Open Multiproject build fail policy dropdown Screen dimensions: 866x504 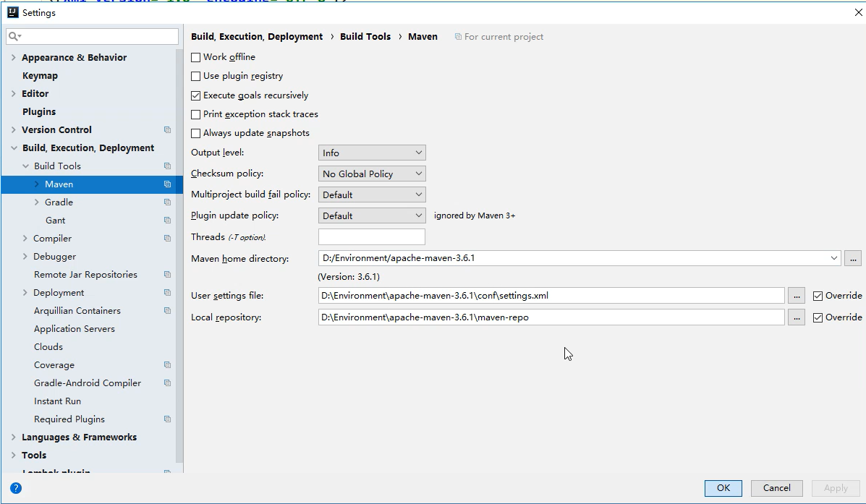(x=372, y=195)
